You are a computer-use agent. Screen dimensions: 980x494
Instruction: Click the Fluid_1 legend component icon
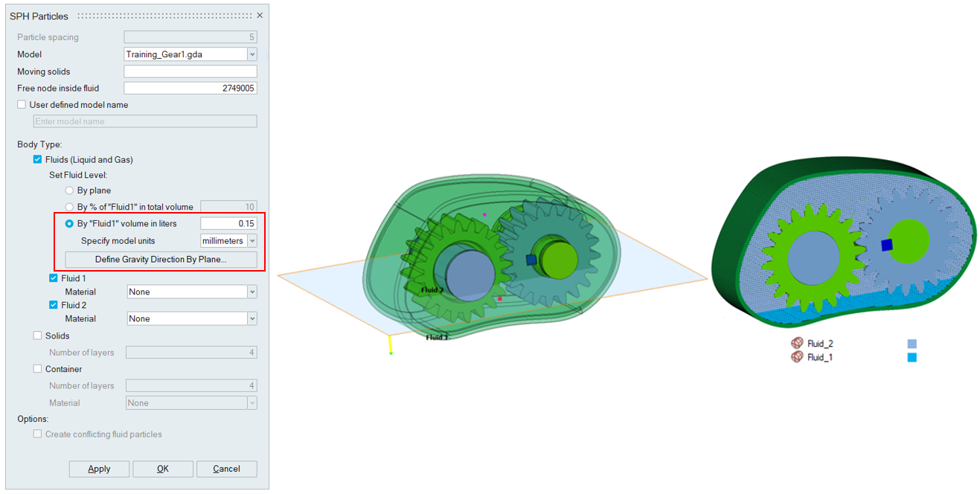[797, 357]
